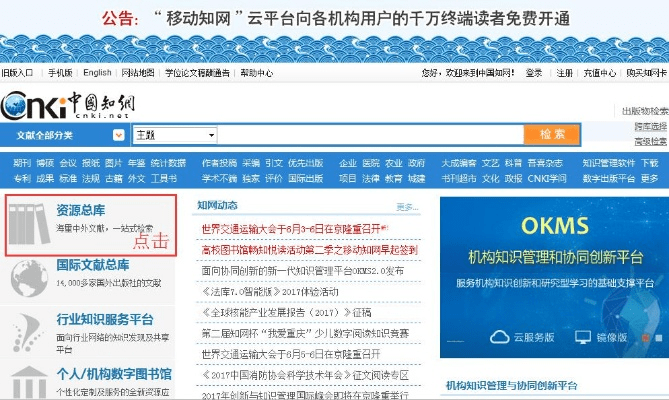Click the cloud icon for 云服务版
Screen dimensions: 669x400
click(x=500, y=337)
